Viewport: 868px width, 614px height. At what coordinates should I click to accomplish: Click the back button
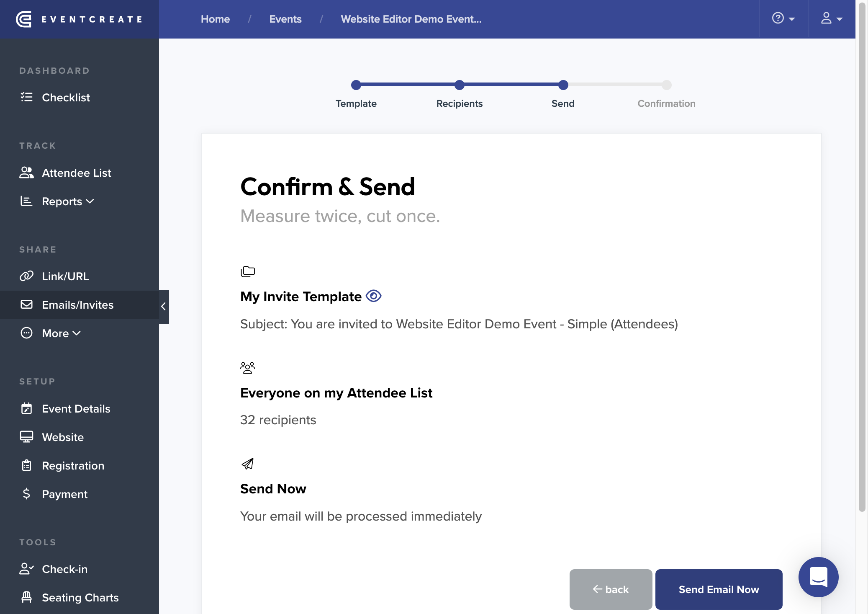(x=611, y=589)
